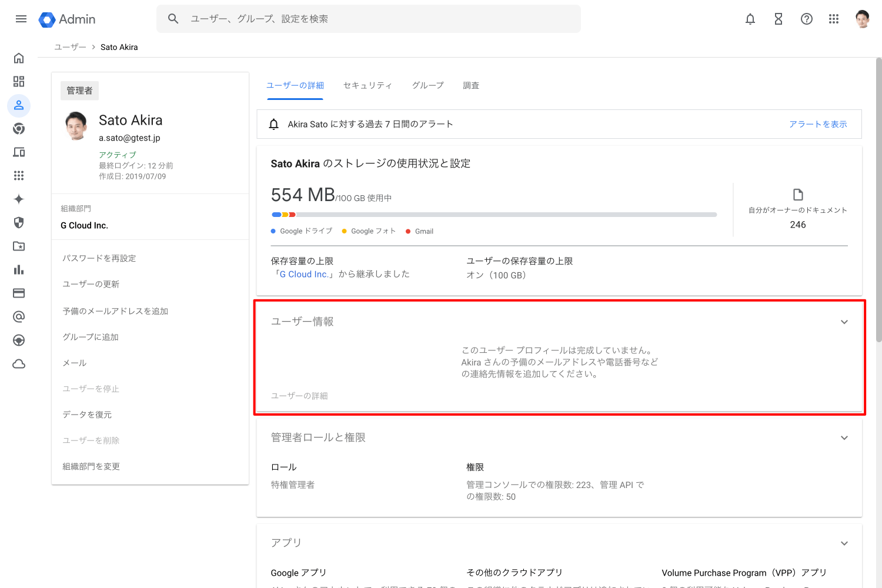Open Reports bar chart sidebar icon

point(19,270)
